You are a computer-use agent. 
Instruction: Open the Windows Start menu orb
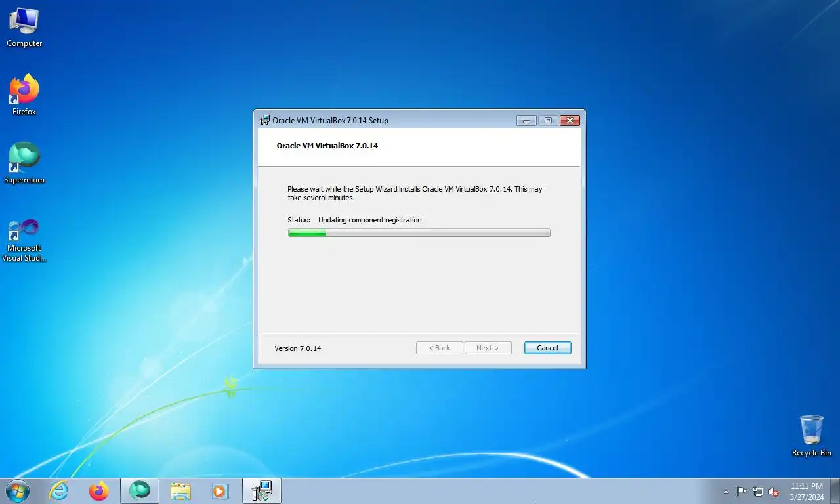17,490
